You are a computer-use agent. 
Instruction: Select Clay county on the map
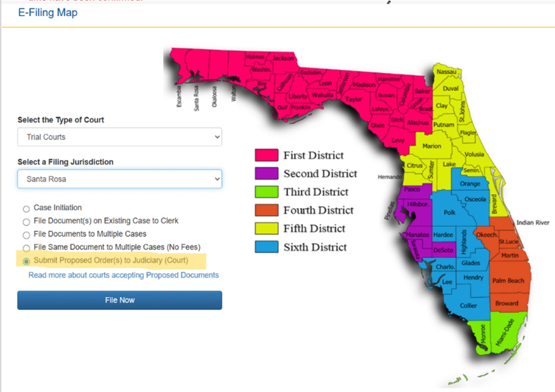click(x=441, y=106)
